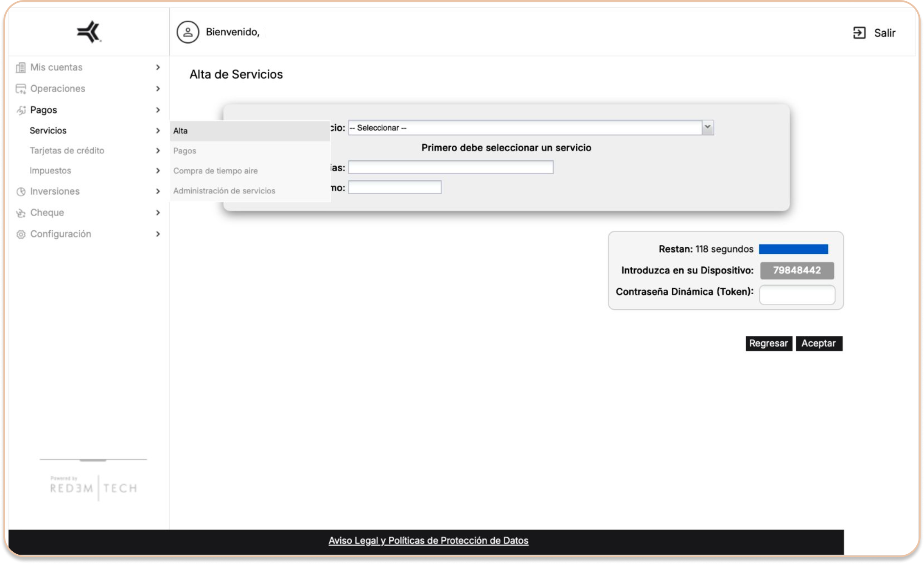Open Administración de servicios menu entry
The height and width of the screenshot is (564, 924).
pyautogui.click(x=224, y=191)
